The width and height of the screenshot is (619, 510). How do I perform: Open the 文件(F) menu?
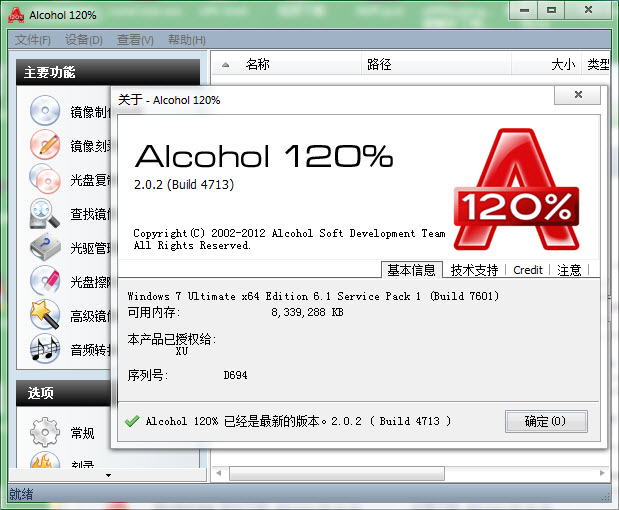click(32, 40)
